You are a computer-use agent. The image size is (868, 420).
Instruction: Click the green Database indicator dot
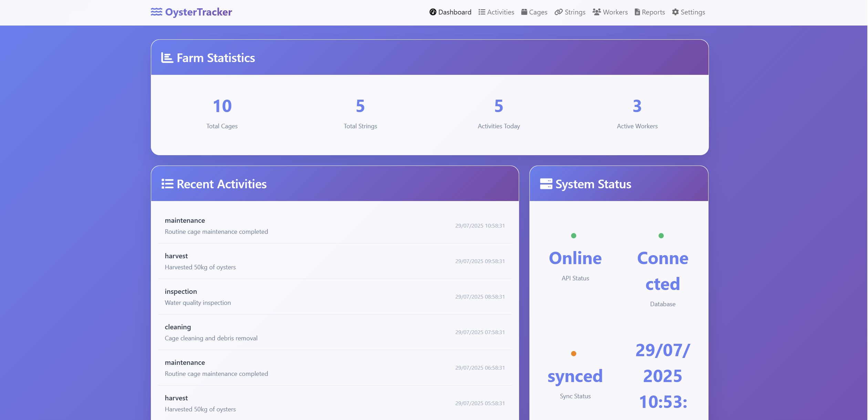point(661,236)
